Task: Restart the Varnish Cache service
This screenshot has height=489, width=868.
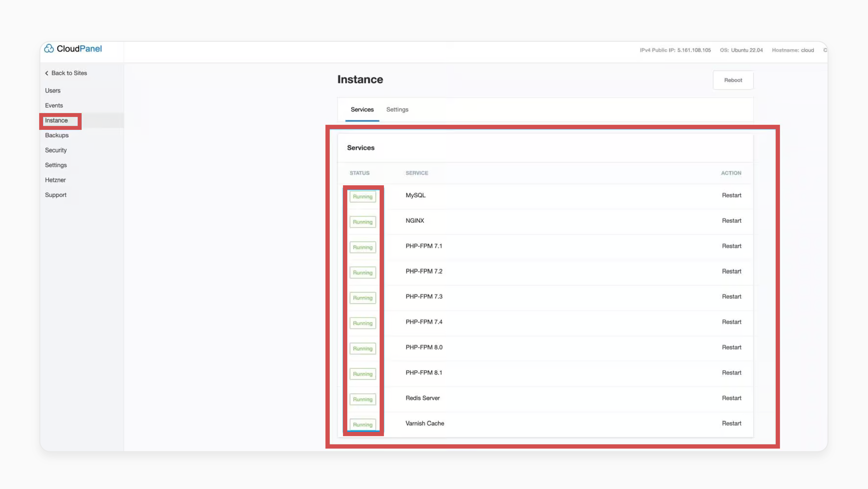Action: point(732,423)
